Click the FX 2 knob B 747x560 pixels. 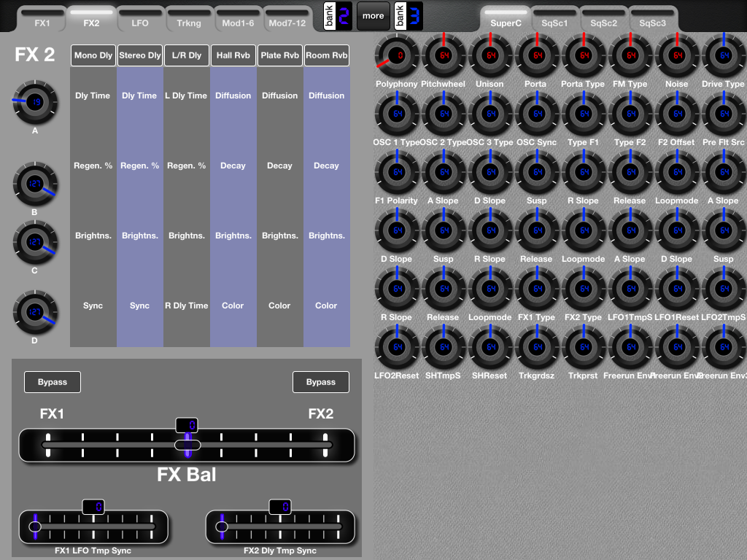[x=35, y=184]
